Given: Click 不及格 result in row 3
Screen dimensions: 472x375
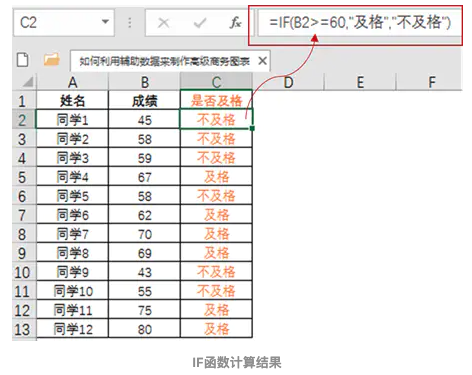Looking at the screenshot, I should (x=216, y=138).
